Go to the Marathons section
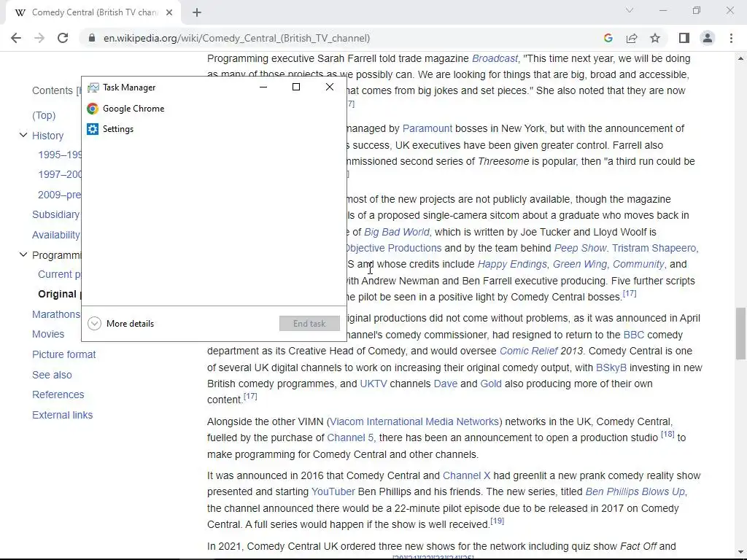This screenshot has height=560, width=747. [56, 314]
